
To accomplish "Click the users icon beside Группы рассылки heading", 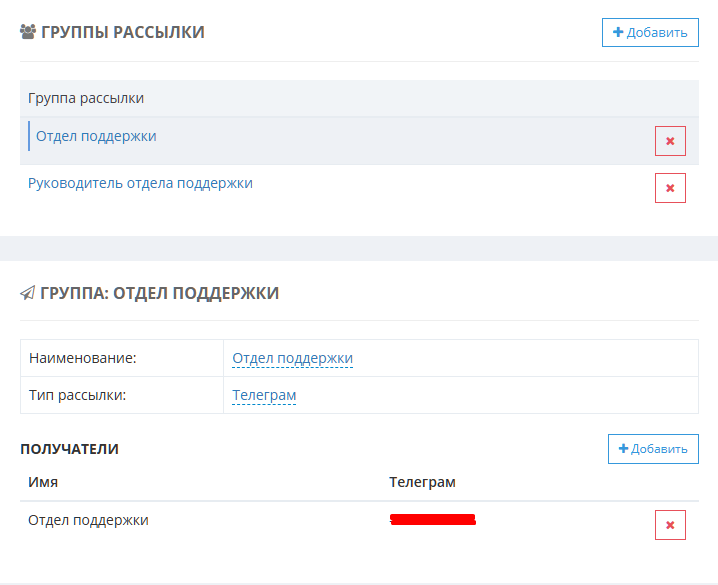I will pyautogui.click(x=28, y=32).
